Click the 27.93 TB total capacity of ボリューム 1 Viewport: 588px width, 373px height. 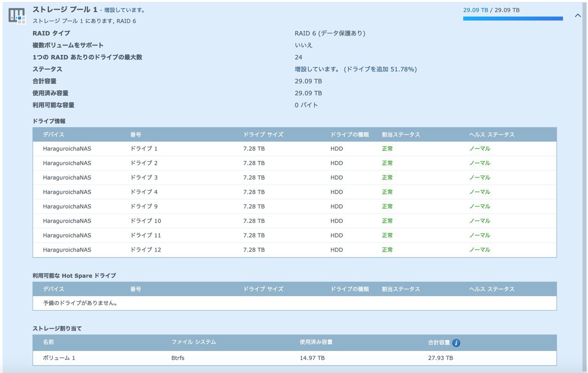(x=441, y=358)
